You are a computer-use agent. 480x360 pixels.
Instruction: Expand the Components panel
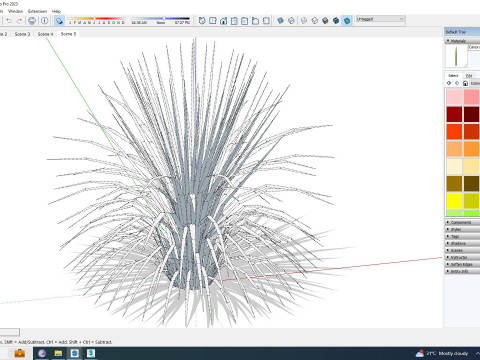[462, 222]
